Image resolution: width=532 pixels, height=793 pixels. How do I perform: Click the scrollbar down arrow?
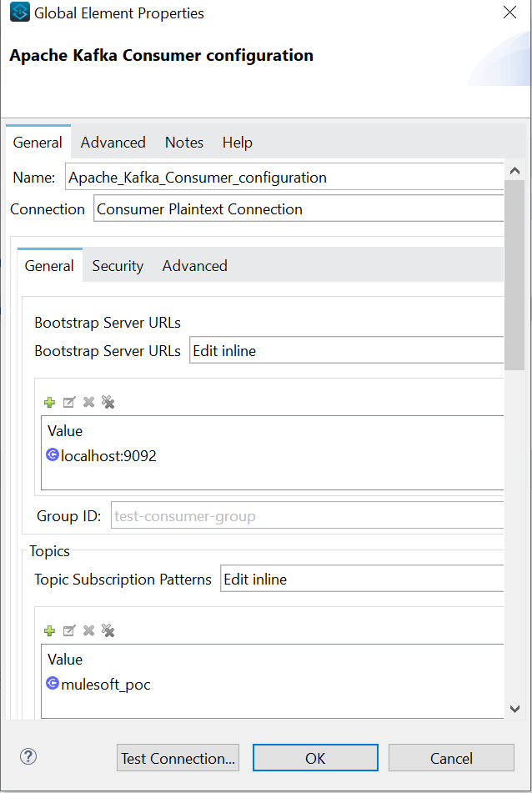coord(515,708)
